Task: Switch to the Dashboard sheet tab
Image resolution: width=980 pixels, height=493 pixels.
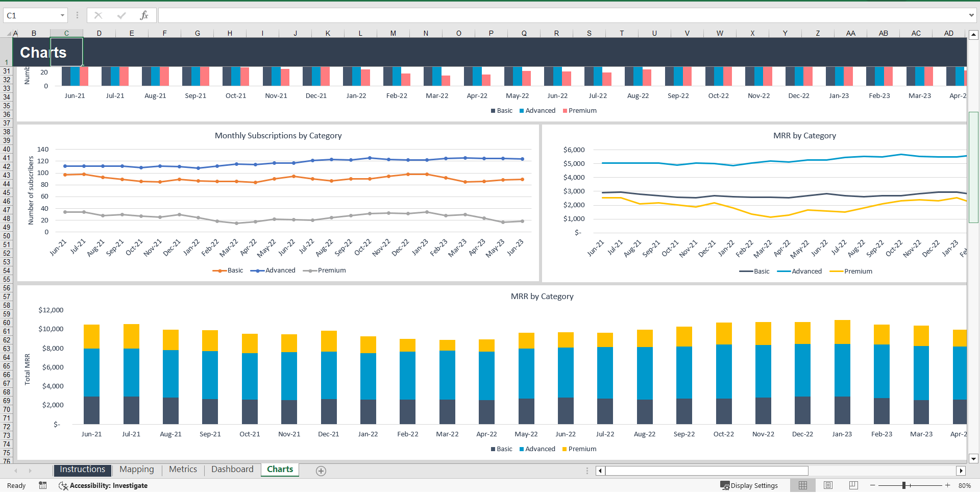Action: click(x=232, y=469)
